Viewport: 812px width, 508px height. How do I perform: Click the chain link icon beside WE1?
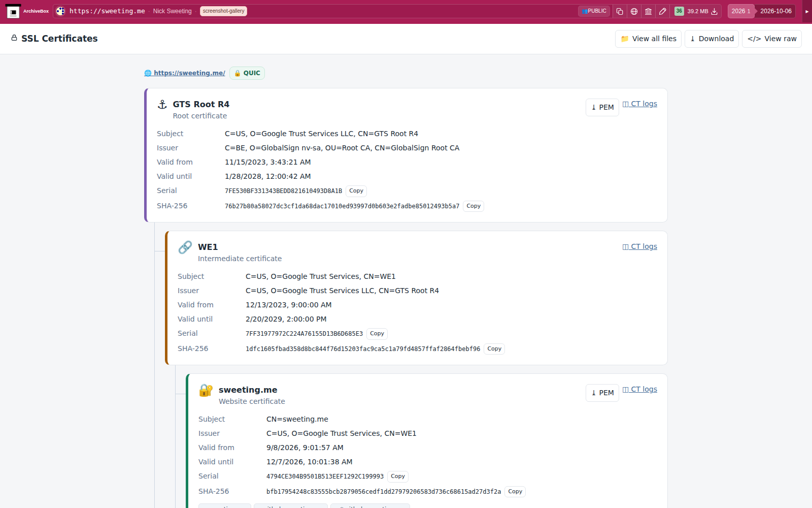click(185, 247)
